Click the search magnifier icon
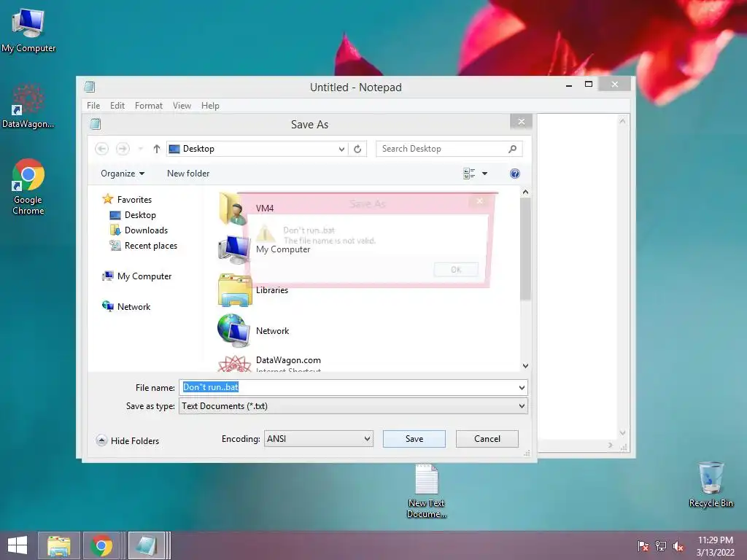Image resolution: width=747 pixels, height=560 pixels. click(513, 149)
